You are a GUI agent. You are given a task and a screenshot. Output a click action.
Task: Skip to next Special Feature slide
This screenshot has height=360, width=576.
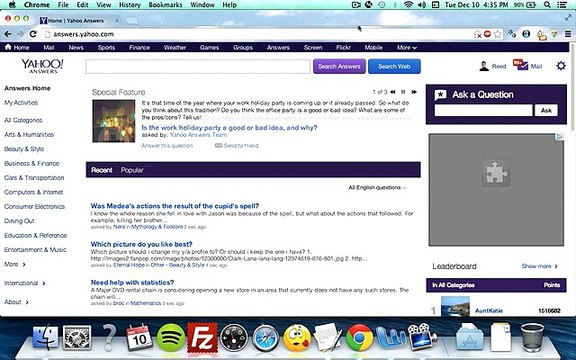[x=414, y=92]
